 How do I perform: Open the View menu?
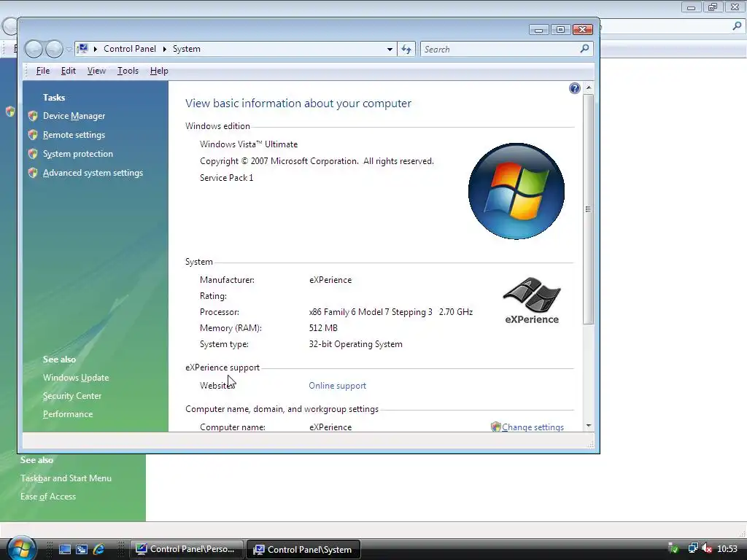96,71
